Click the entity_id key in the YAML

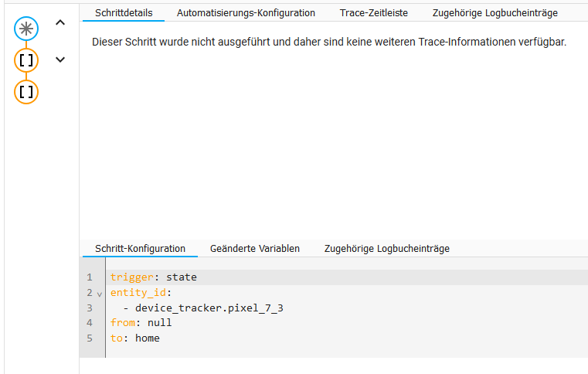140,293
